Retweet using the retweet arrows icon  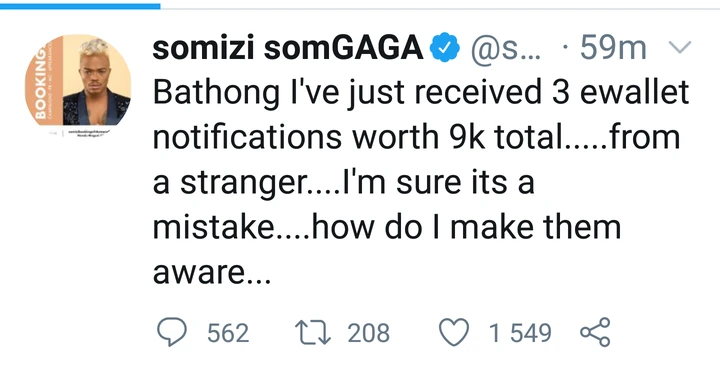pos(313,332)
